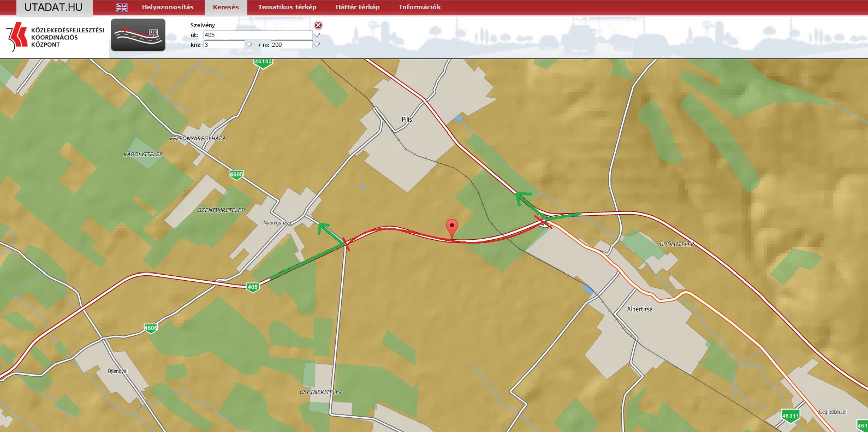868x432 pixels.
Task: Click the road section search icon
Action: tap(138, 35)
